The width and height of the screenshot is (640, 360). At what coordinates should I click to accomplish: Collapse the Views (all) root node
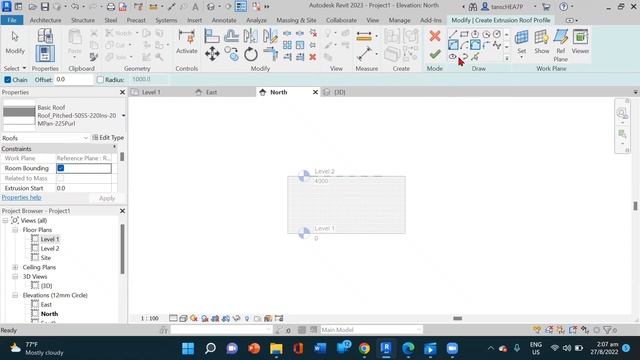[x=5, y=220]
